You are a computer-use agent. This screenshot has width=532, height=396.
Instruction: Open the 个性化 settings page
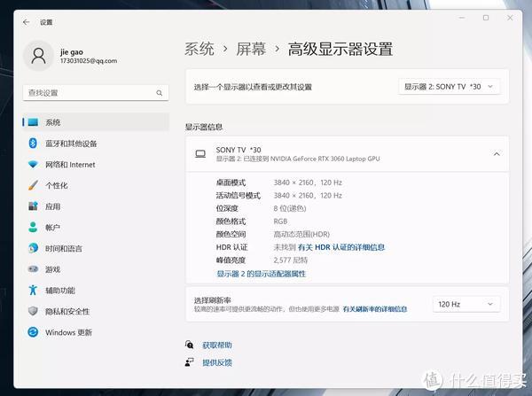click(x=96, y=185)
